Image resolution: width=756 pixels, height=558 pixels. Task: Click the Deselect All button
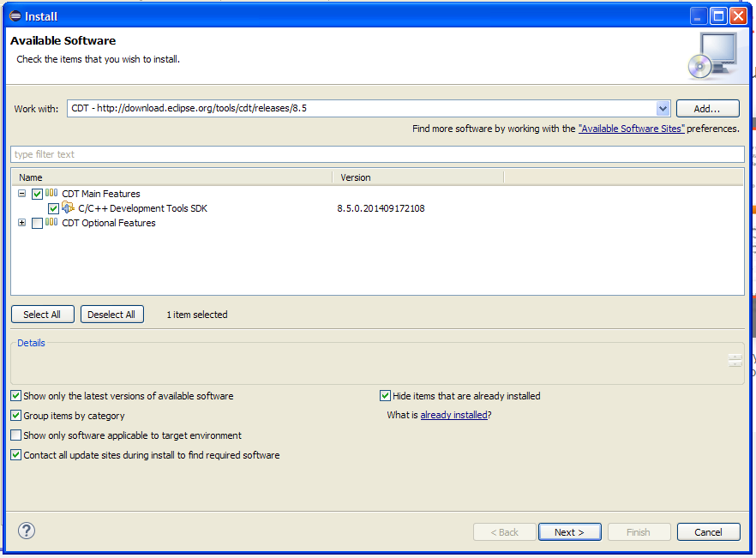[x=111, y=315]
